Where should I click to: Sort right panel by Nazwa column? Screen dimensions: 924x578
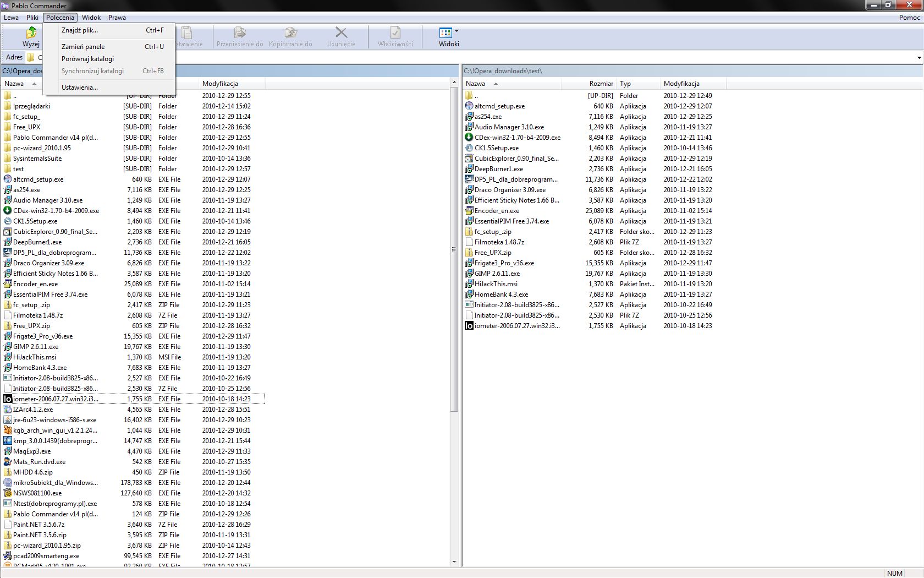pos(512,84)
